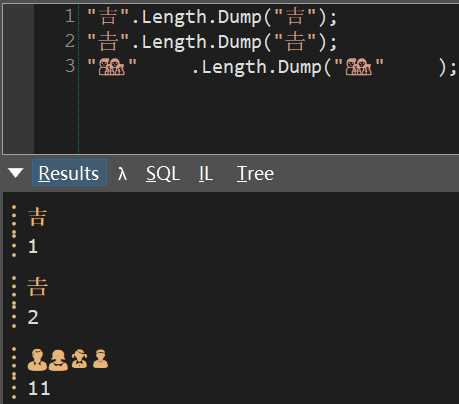Select line number 2 in the gutter

coord(70,41)
